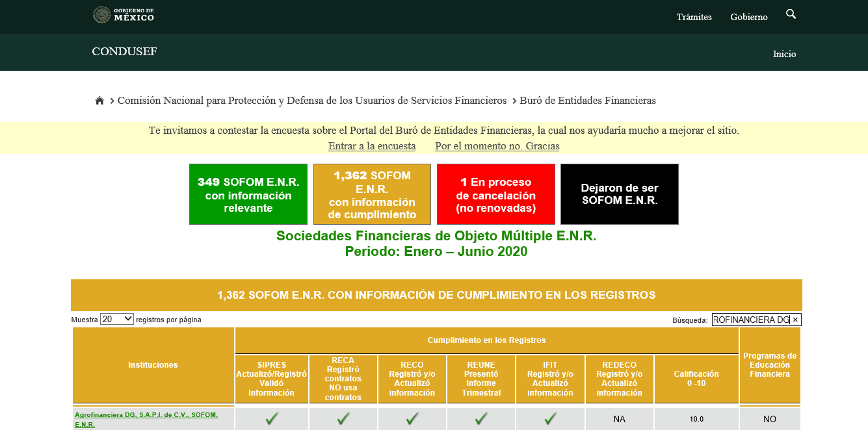Open the registros por página dropdown
This screenshot has width=868, height=430.
117,319
